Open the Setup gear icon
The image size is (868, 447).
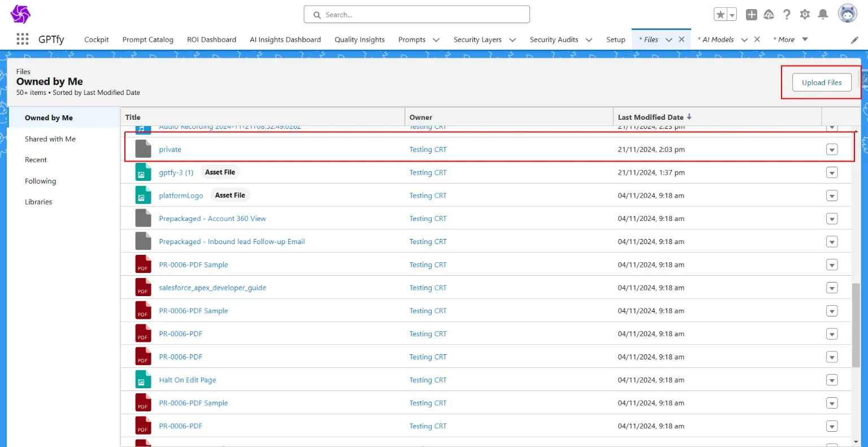click(x=805, y=15)
